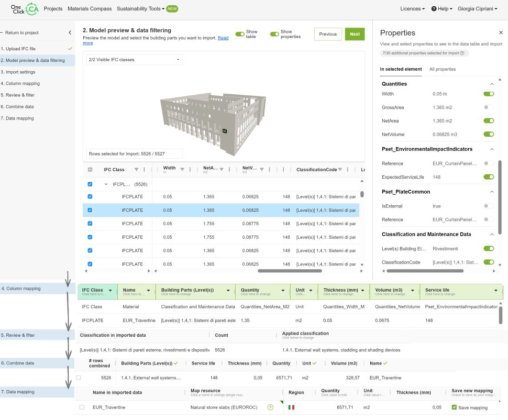Click the NEW badge beside Sustainability Tools
This screenshot has width=508, height=420.
[x=172, y=9]
